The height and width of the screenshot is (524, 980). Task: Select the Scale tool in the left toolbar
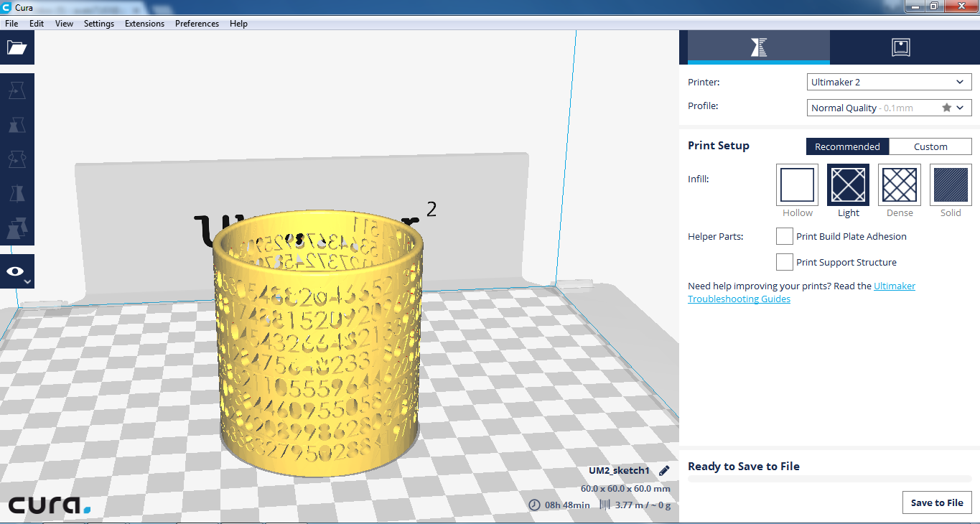point(17,125)
